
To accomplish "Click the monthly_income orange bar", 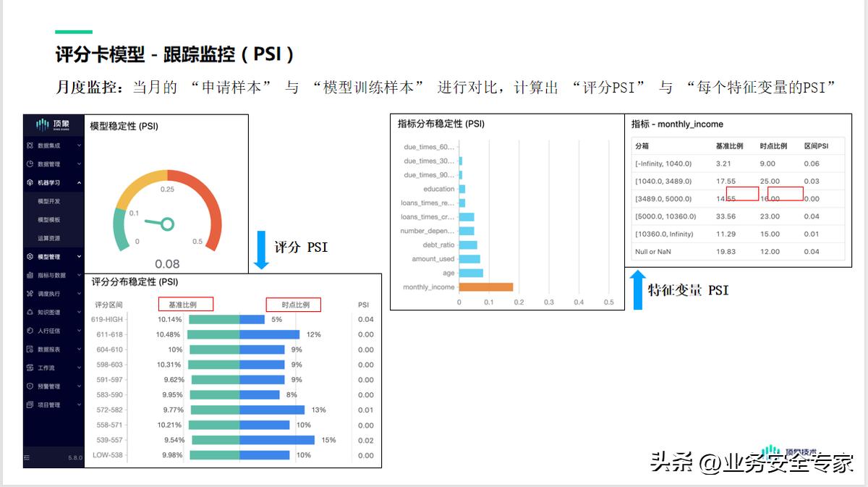I will (x=486, y=287).
